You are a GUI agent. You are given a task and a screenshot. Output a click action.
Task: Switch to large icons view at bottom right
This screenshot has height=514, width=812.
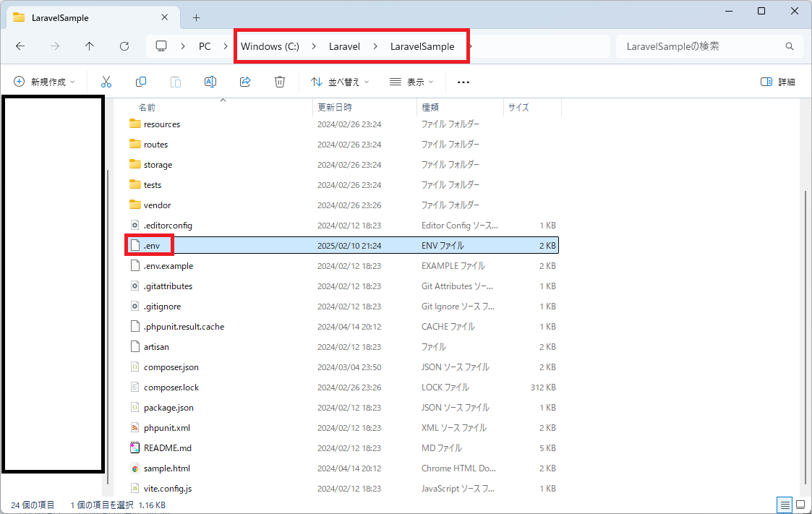[801, 505]
